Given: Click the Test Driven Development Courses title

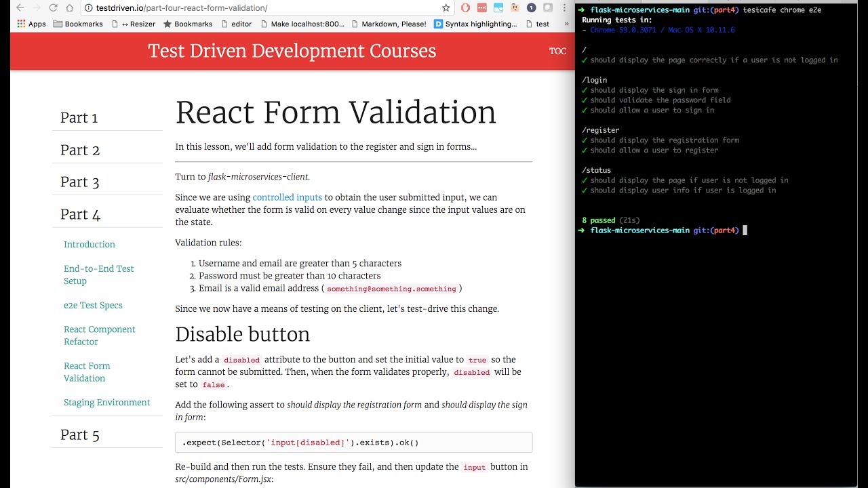Looking at the screenshot, I should (292, 51).
